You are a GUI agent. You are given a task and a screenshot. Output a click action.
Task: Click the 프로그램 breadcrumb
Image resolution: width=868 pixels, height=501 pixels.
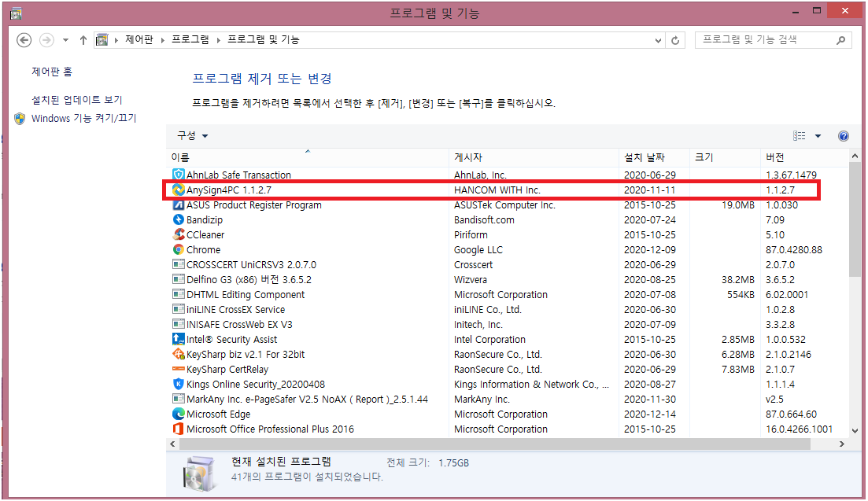[x=190, y=40]
